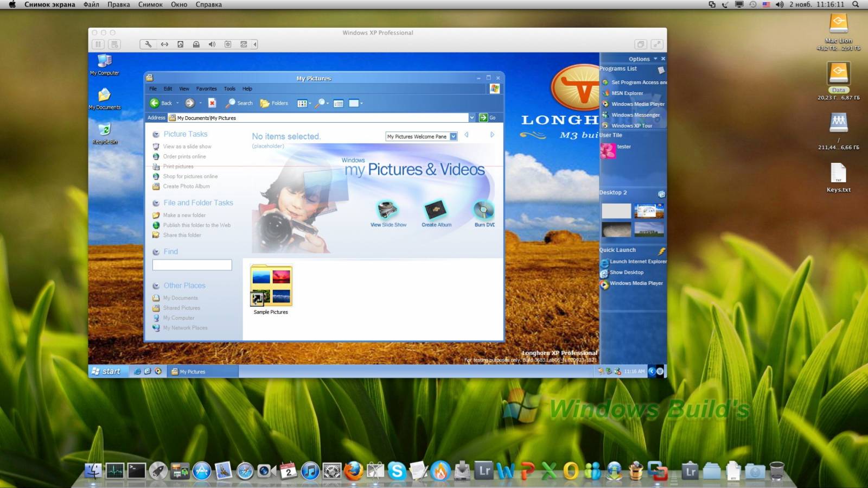The image size is (868, 488).
Task: Click View Slide Show projector icon
Action: (387, 210)
